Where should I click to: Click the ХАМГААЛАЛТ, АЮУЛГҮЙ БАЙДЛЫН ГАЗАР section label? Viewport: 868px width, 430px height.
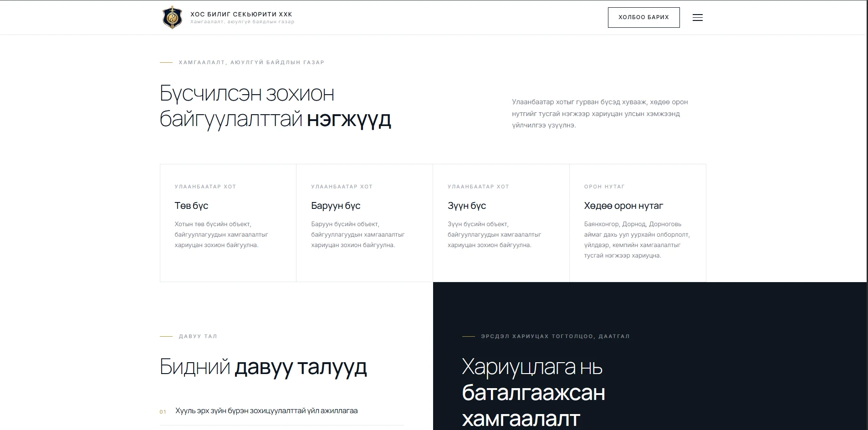coord(251,62)
